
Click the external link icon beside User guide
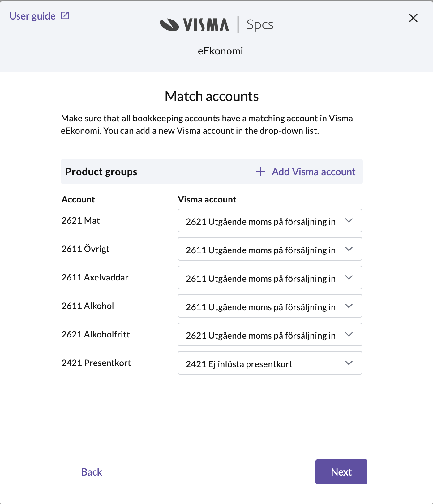pos(65,15)
